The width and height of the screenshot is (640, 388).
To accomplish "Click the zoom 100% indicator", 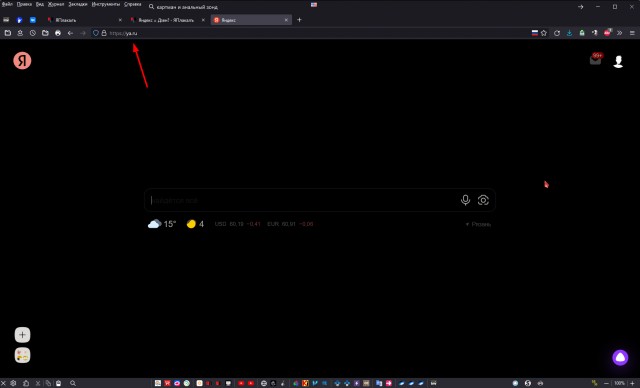I will click(x=619, y=383).
